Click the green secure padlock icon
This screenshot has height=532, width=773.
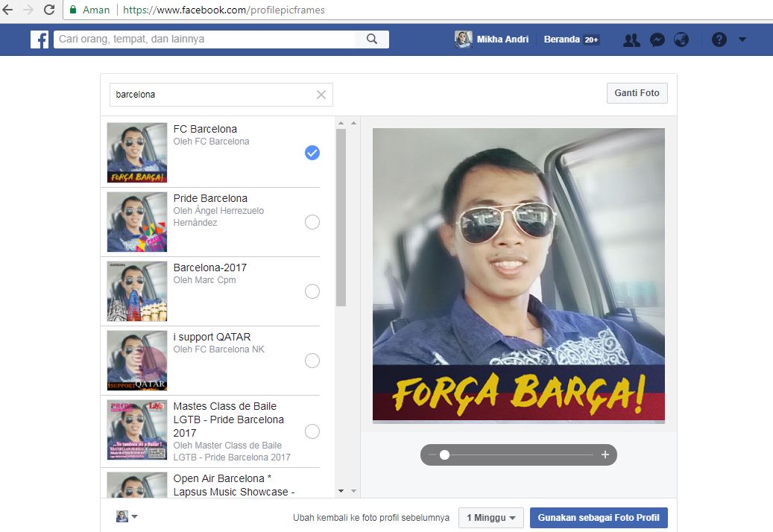point(73,10)
